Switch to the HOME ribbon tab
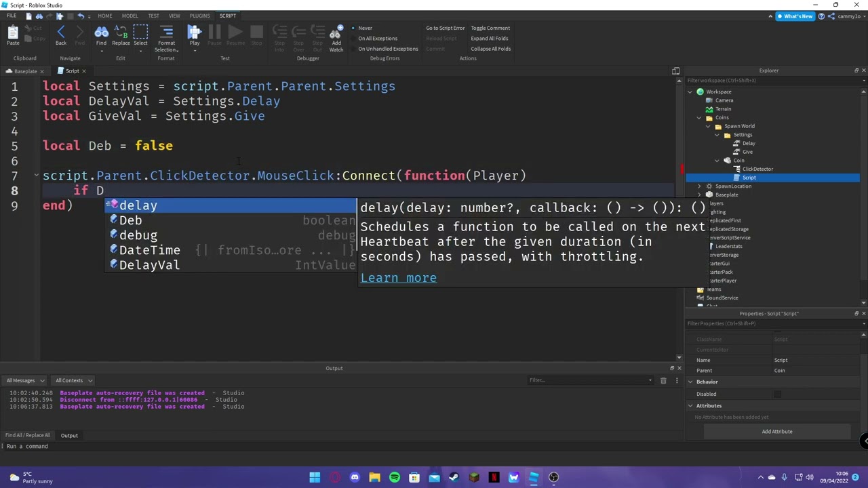Image resolution: width=868 pixels, height=488 pixels. [105, 16]
